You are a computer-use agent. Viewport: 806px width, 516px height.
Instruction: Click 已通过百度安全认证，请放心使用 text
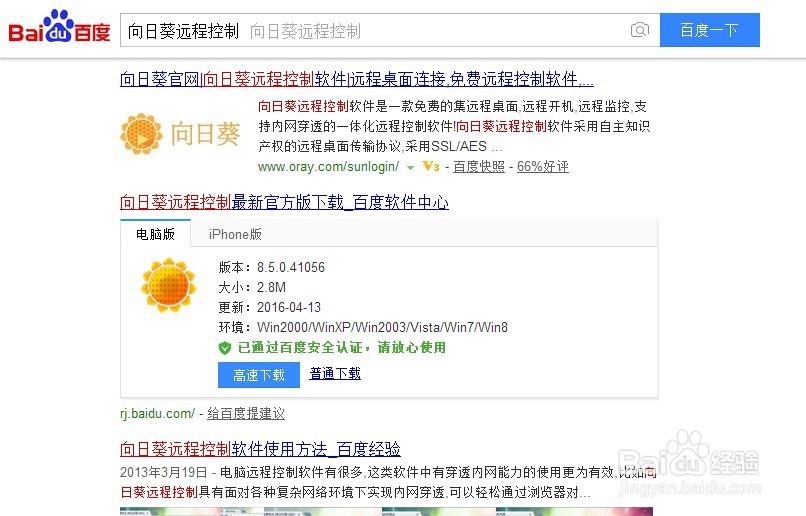click(342, 348)
